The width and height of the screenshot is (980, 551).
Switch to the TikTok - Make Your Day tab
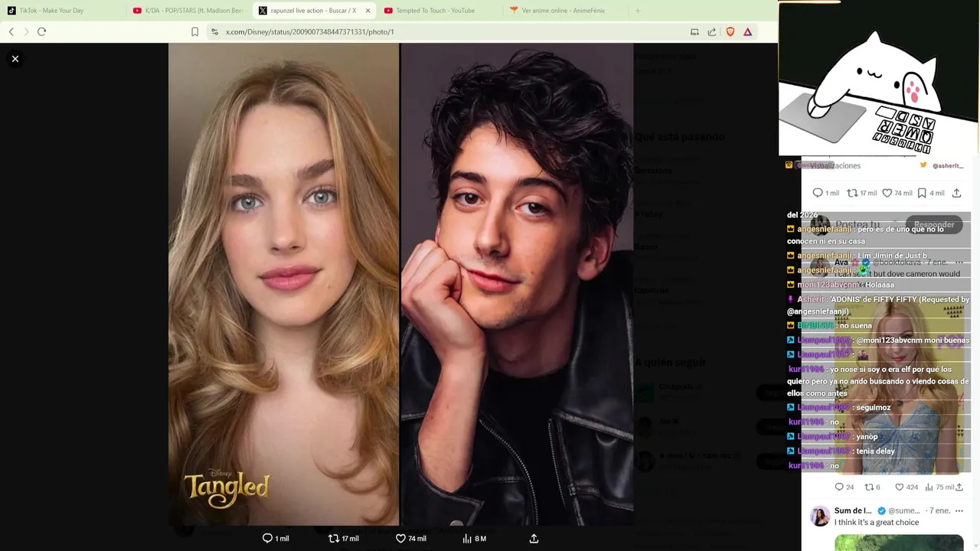pos(61,11)
